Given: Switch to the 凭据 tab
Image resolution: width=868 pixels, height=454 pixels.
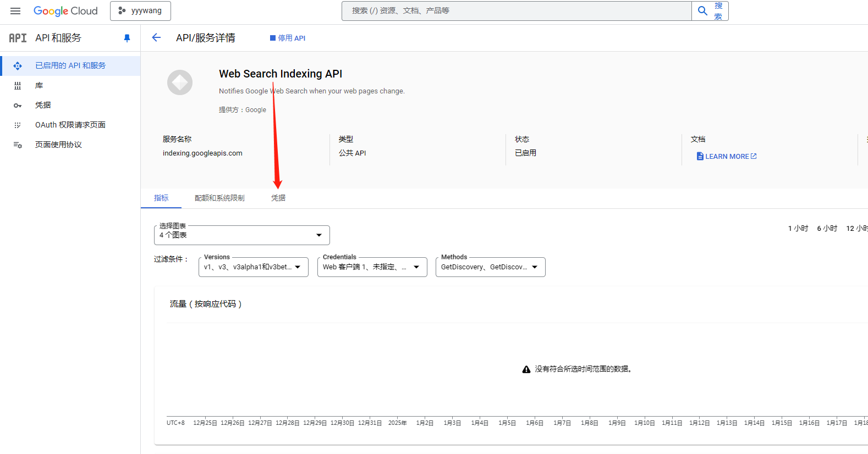Looking at the screenshot, I should pos(278,198).
